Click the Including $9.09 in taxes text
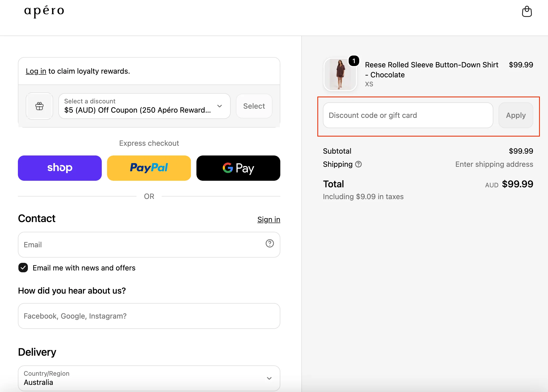Viewport: 548px width, 392px height. click(363, 197)
